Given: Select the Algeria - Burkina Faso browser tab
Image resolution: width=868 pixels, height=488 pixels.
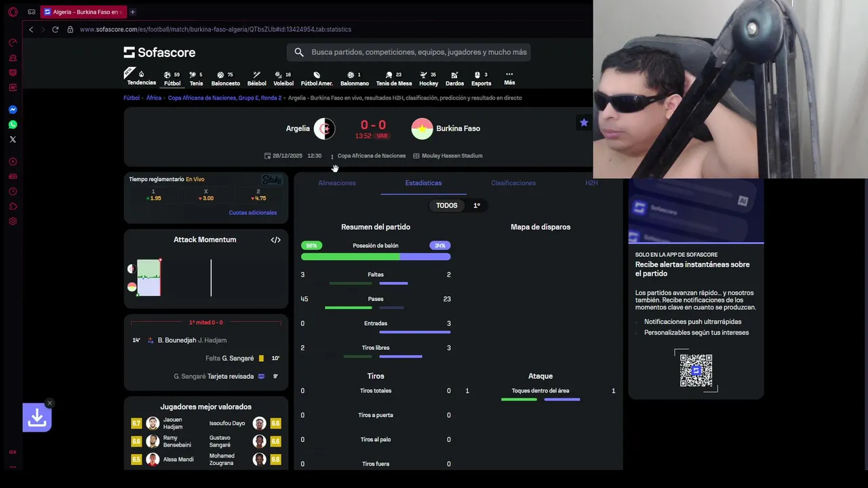Looking at the screenshot, I should coord(83,12).
